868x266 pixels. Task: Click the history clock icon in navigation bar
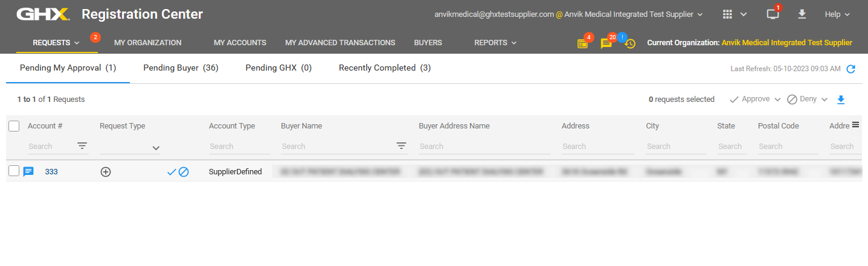pos(629,43)
